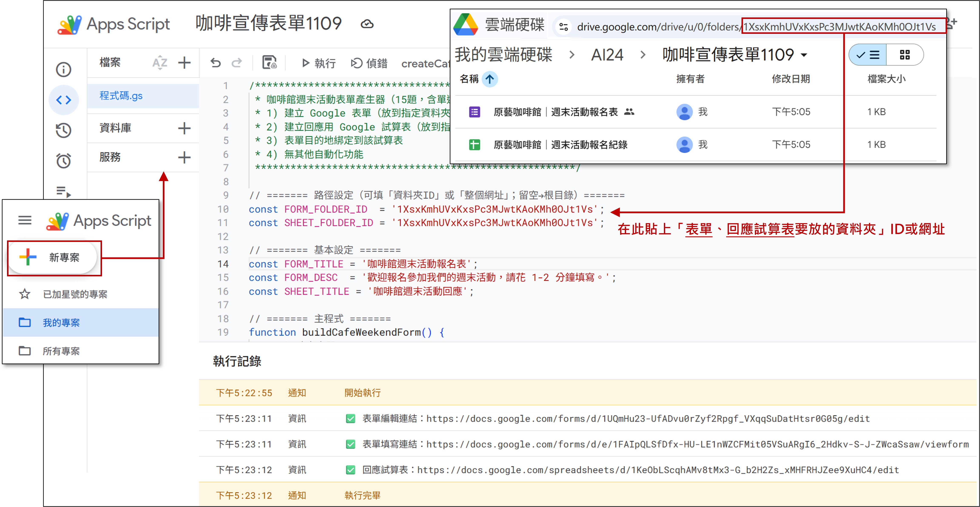
Task: Switch Drive to list view layout
Action: click(868, 55)
